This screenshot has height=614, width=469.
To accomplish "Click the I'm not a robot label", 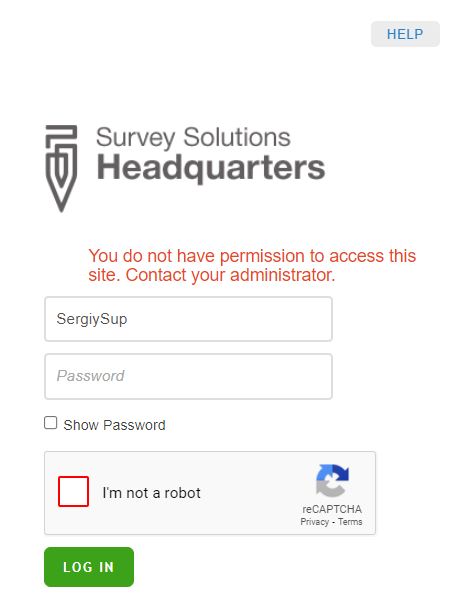I will (x=152, y=493).
